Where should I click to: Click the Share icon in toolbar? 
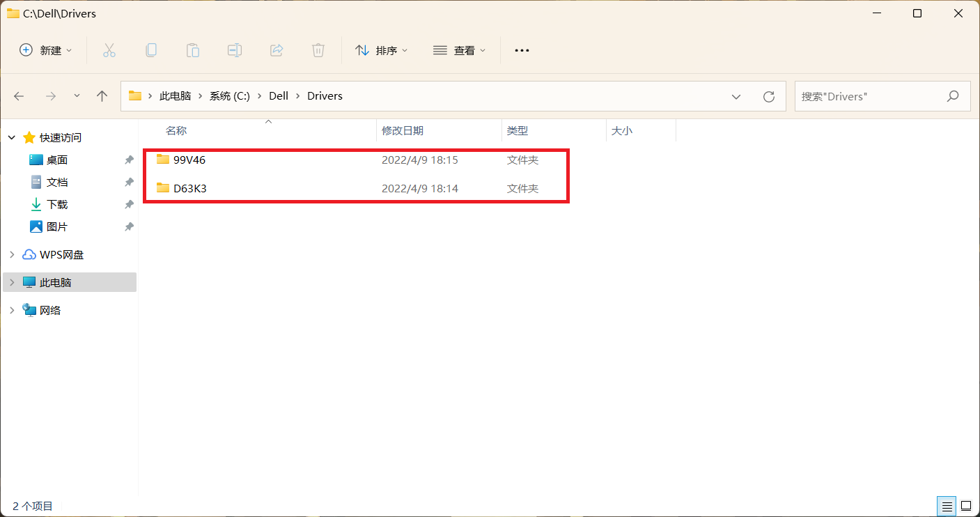[277, 50]
